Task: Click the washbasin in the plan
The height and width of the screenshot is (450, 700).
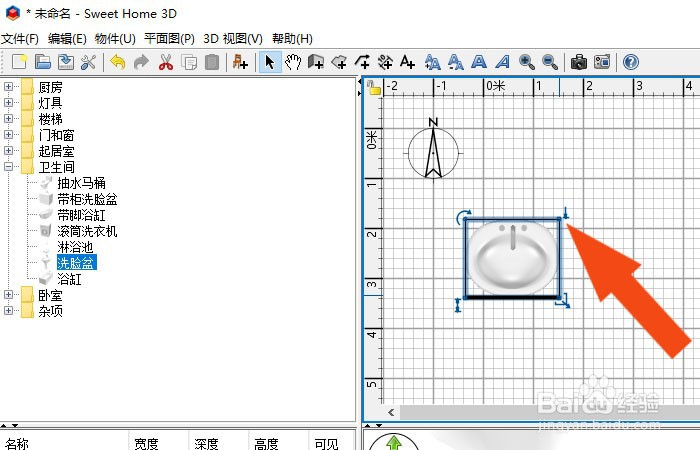Action: click(512, 258)
